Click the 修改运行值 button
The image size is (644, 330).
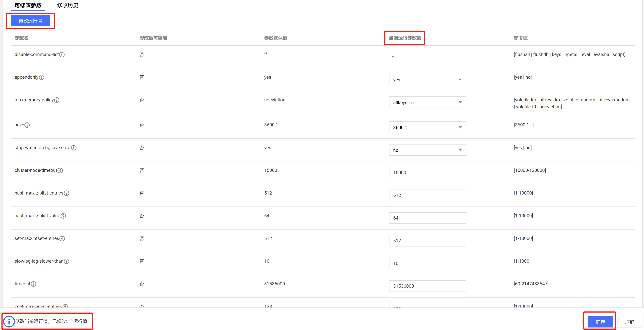click(x=30, y=21)
